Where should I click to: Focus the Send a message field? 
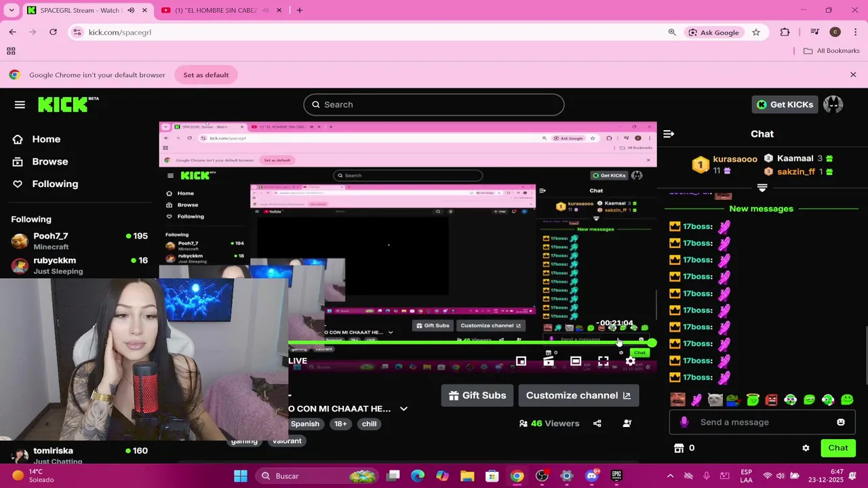click(x=762, y=422)
